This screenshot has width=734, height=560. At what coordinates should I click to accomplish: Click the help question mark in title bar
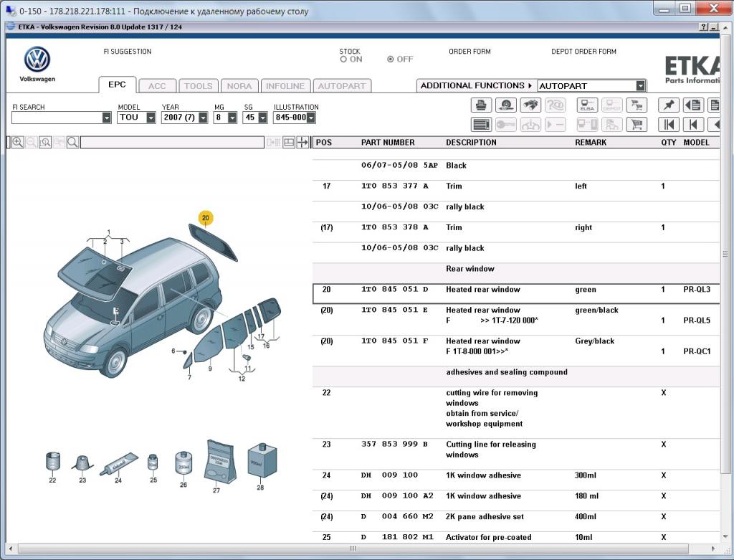(703, 27)
